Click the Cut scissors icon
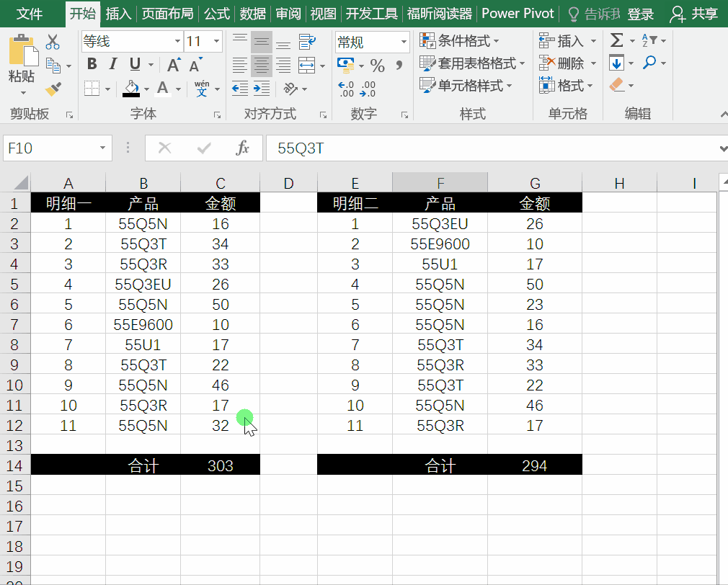This screenshot has height=585, width=728. click(53, 42)
